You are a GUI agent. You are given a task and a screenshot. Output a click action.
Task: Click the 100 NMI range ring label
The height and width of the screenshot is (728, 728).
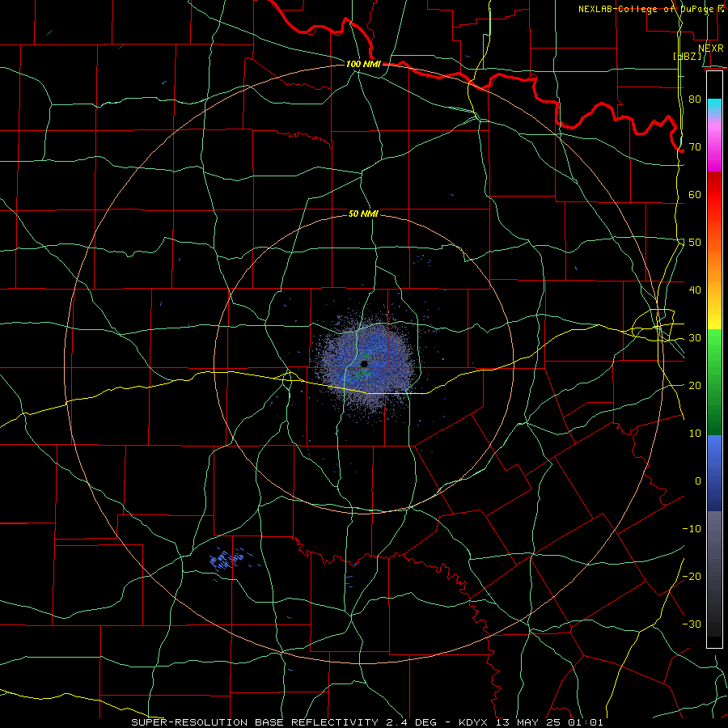(x=363, y=64)
